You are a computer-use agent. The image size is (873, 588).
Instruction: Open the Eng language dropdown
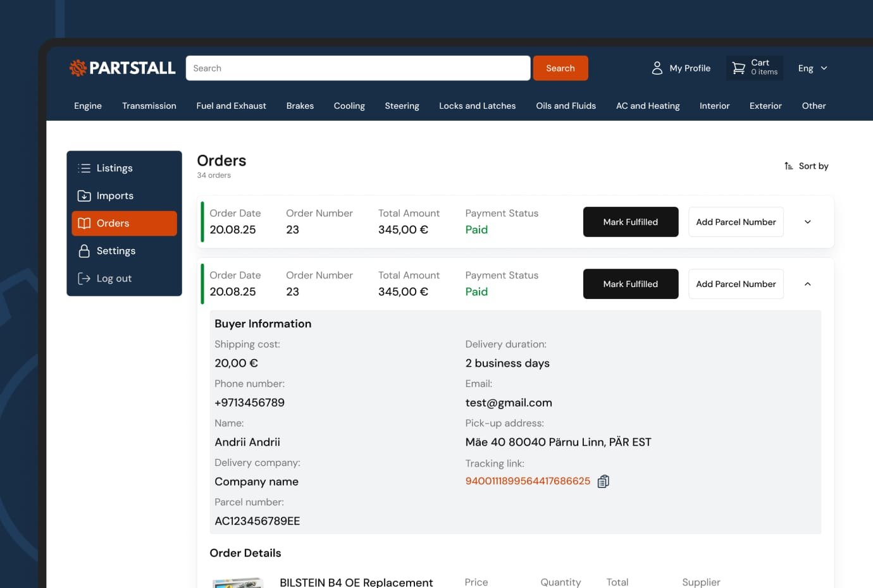click(813, 68)
